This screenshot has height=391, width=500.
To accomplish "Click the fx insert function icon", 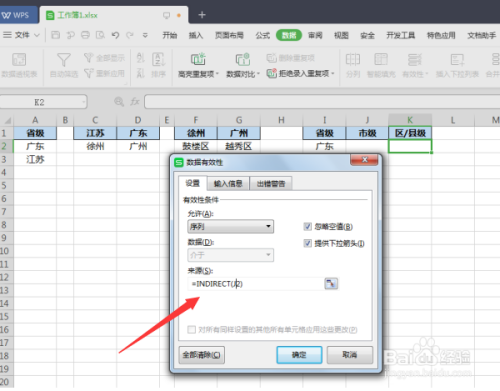I will point(135,101).
